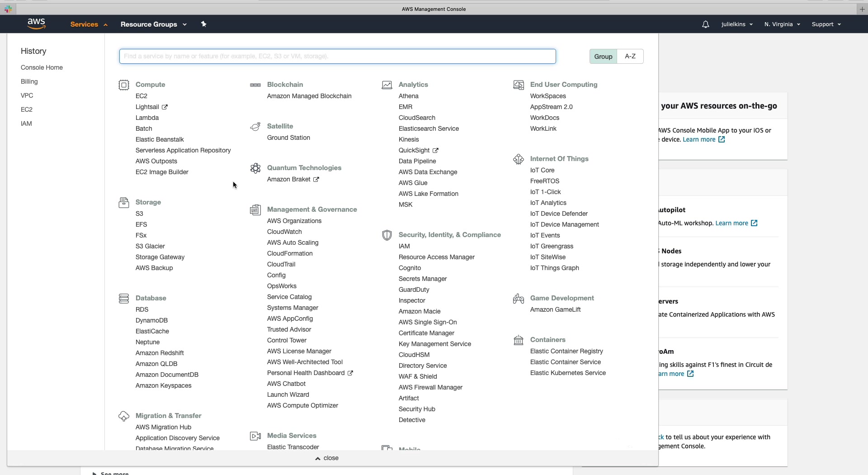This screenshot has height=475, width=868.
Task: Click the Storage category icon
Action: (x=124, y=203)
